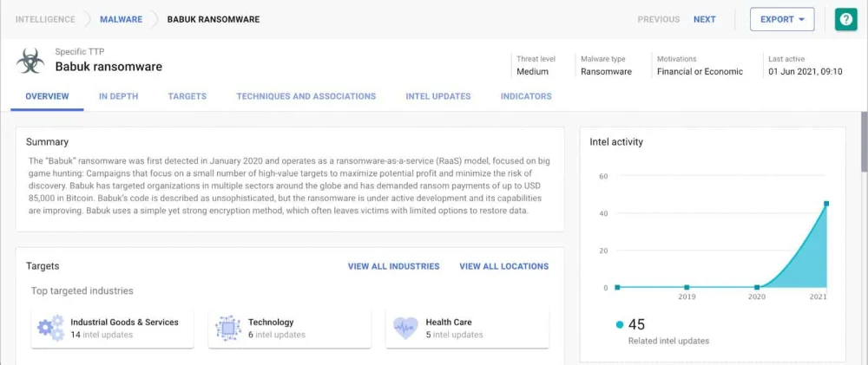
Task: Open the Export dropdown
Action: [782, 19]
